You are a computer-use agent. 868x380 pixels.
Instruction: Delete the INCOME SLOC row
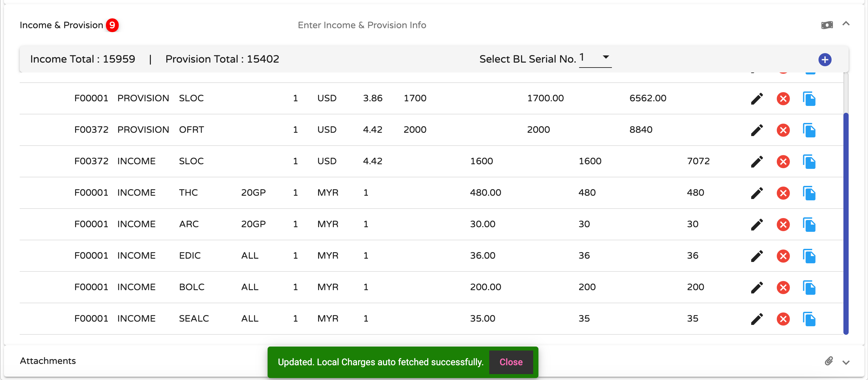[x=783, y=162]
